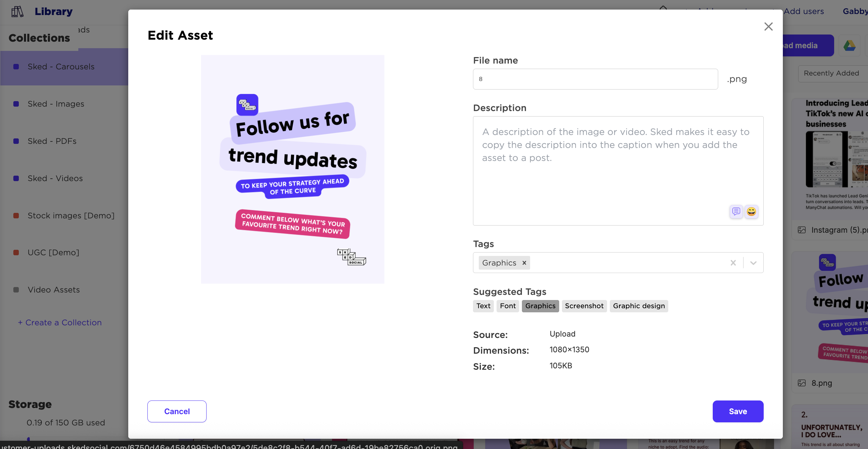Remove the Graphics tag chip
Image resolution: width=868 pixels, height=449 pixels.
(524, 263)
